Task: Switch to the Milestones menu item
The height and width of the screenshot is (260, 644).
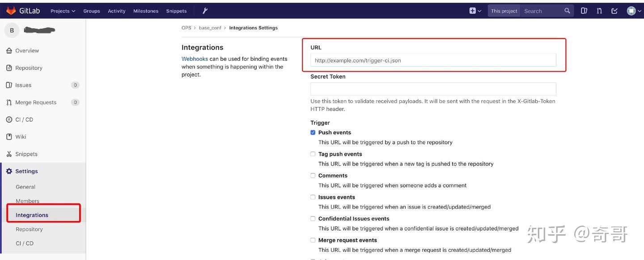Action: tap(145, 10)
